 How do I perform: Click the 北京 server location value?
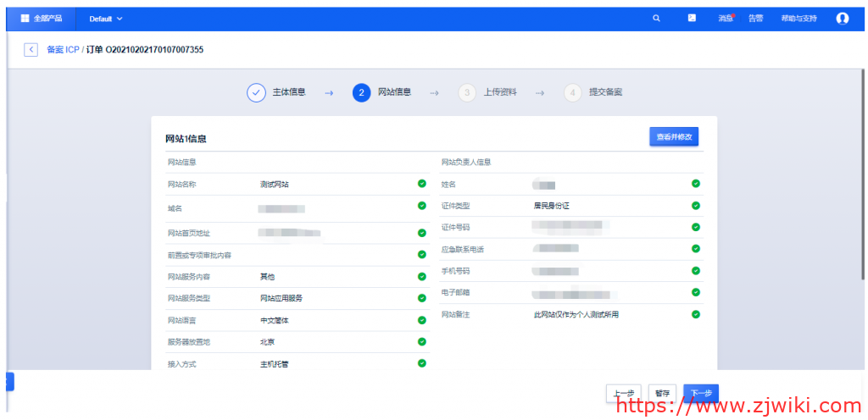click(267, 342)
